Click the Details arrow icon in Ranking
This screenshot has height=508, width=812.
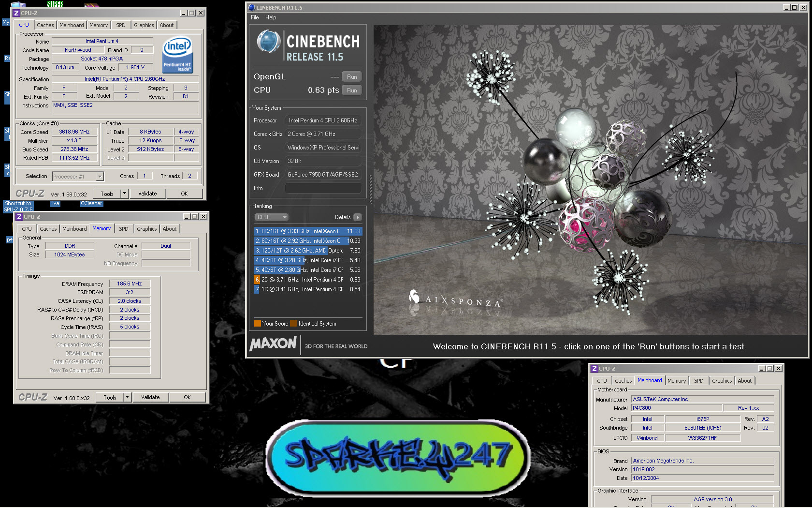click(358, 217)
